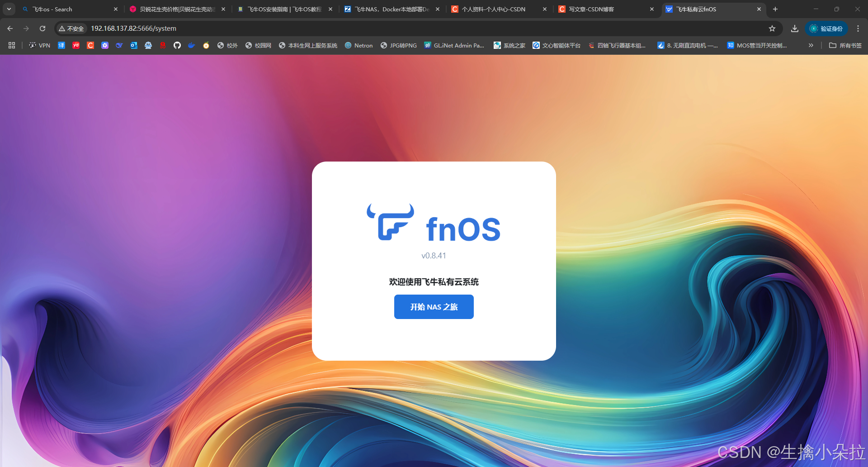
Task: Open the blue whale-shaped bookmark icon
Action: [119, 45]
